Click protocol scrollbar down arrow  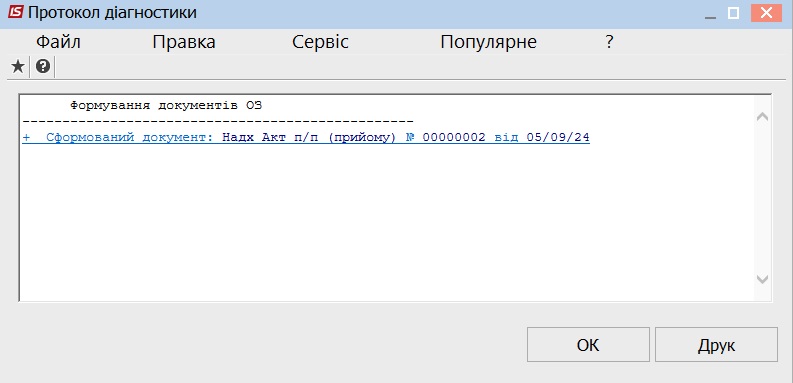(x=762, y=279)
